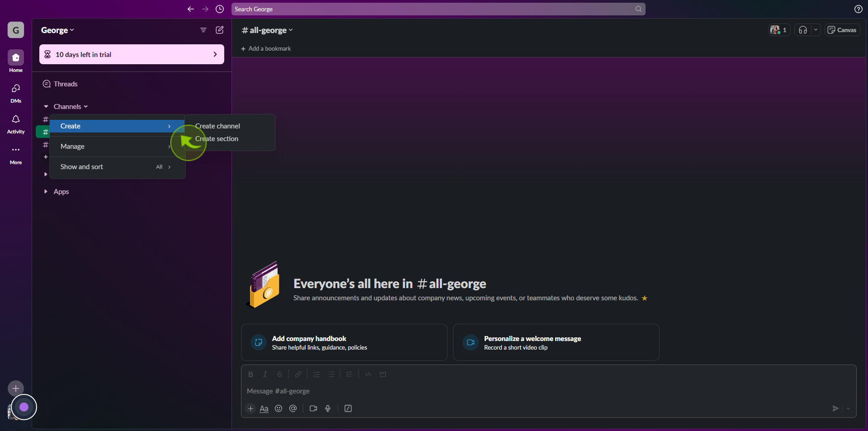This screenshot has height=431, width=868.
Task: Insert a bulleted list
Action: pos(331,374)
